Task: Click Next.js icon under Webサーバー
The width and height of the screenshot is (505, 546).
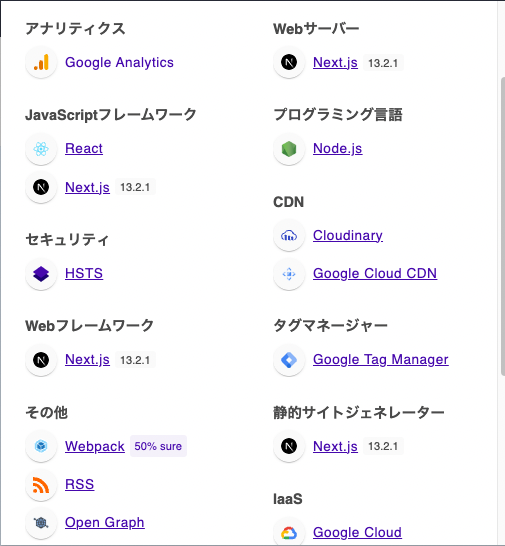Action: [x=289, y=63]
